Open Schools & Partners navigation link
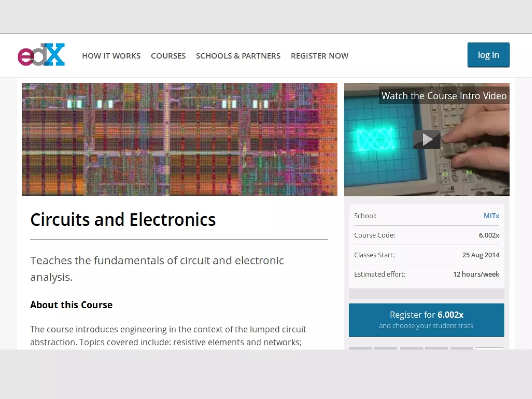This screenshot has height=399, width=532. tap(238, 56)
